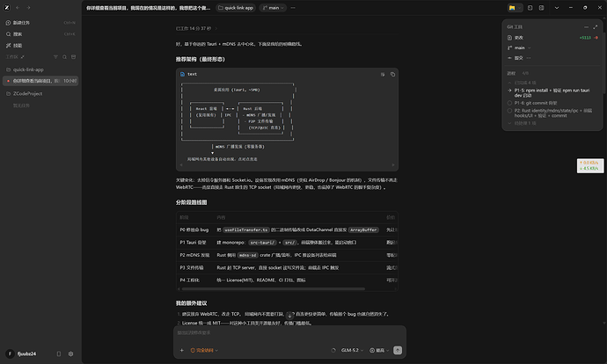
Task: Toggle the split panel layout icon
Action: [x=541, y=8]
